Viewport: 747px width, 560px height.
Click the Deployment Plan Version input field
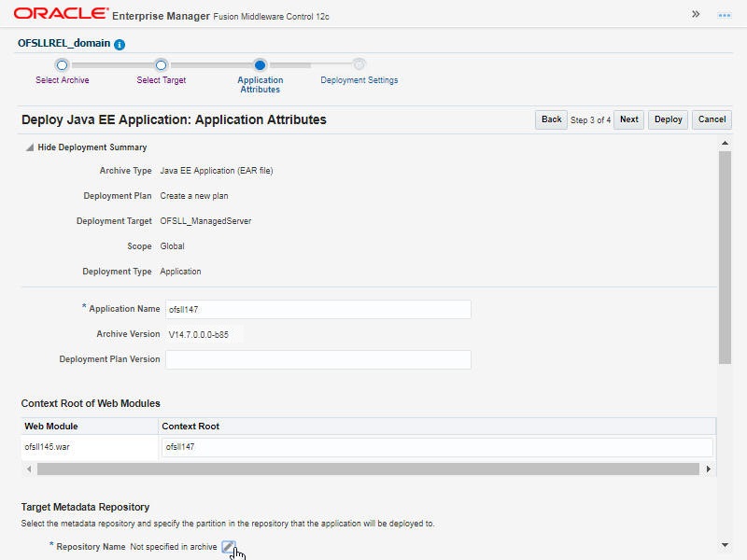pos(318,359)
